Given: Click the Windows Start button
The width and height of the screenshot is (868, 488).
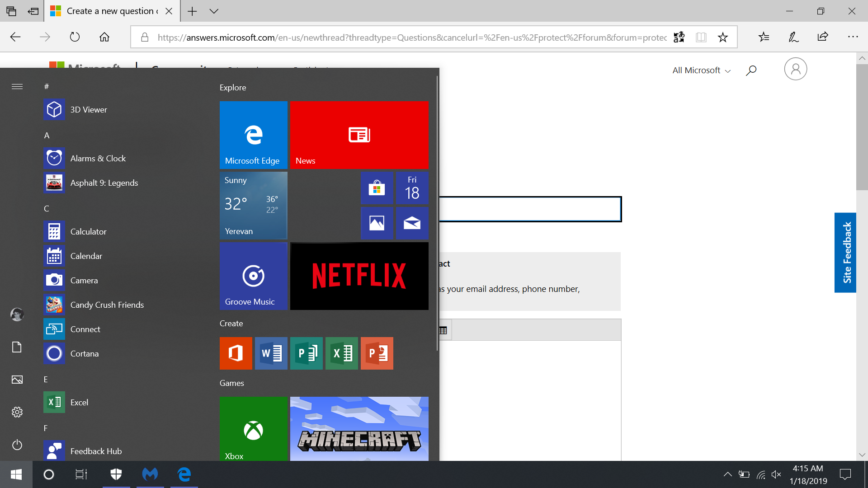Looking at the screenshot, I should (16, 474).
